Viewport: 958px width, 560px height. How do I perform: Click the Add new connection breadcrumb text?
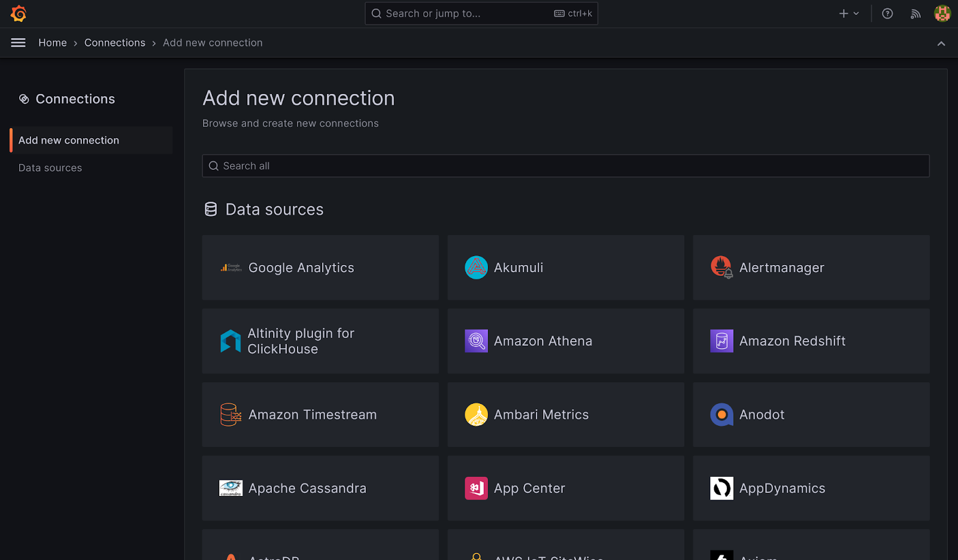pos(213,42)
